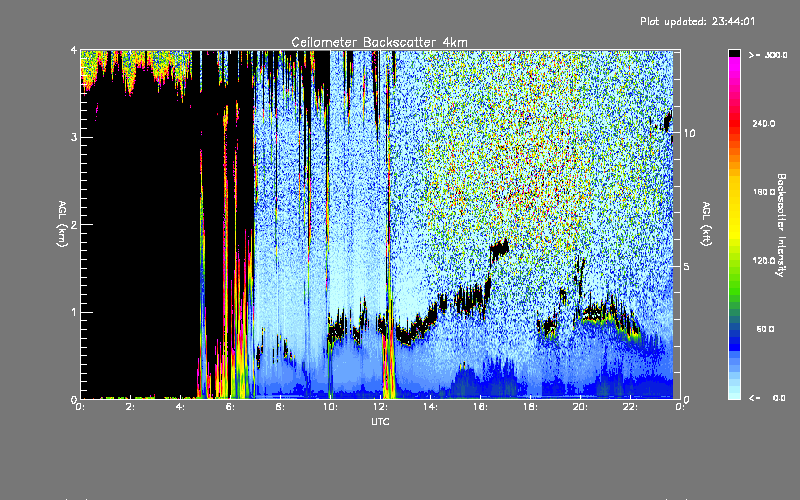Click the 'Plot updated: 23:44:01' timestamp
This screenshot has height=500, width=800.
tap(697, 21)
